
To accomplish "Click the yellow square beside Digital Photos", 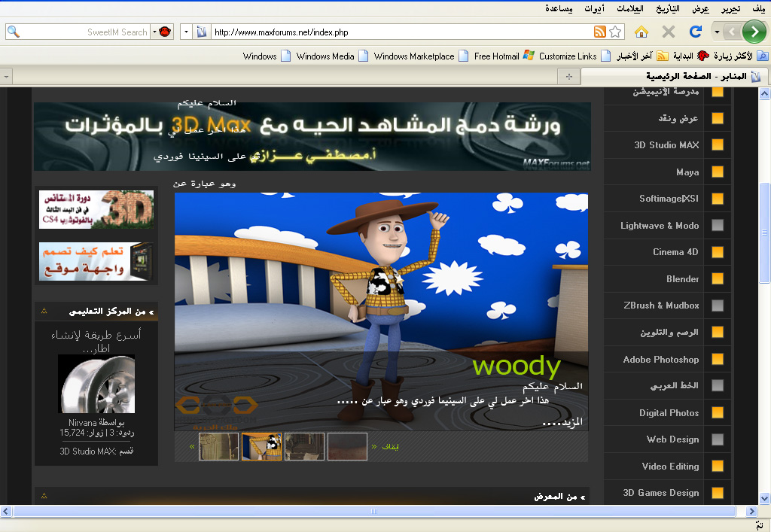I will [x=718, y=412].
